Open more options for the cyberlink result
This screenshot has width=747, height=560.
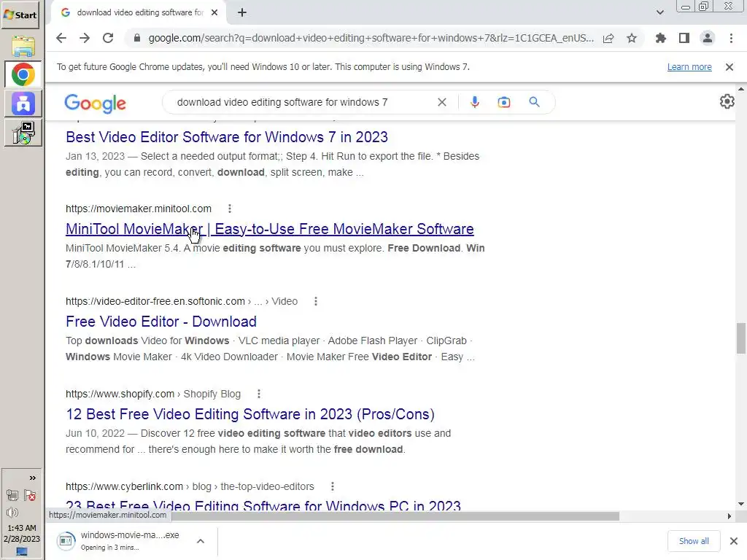tap(333, 486)
